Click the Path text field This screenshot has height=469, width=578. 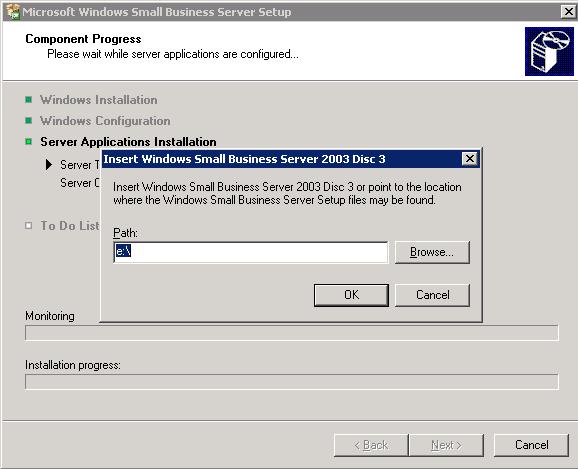click(251, 252)
